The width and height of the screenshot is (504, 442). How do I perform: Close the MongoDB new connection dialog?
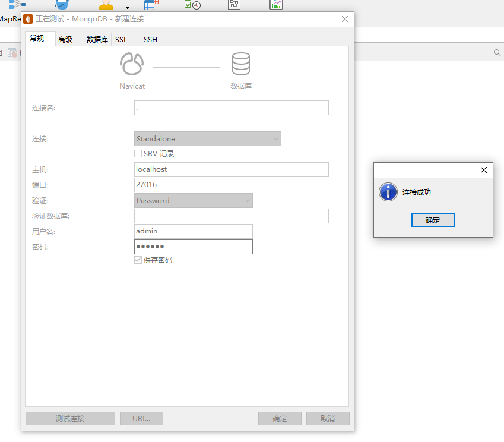tap(345, 19)
